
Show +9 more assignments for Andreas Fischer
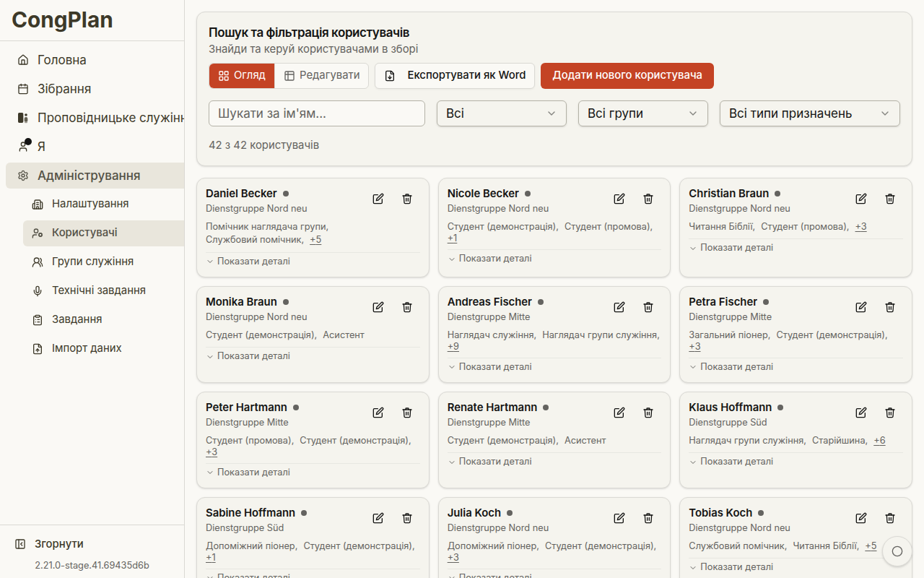coord(453,346)
